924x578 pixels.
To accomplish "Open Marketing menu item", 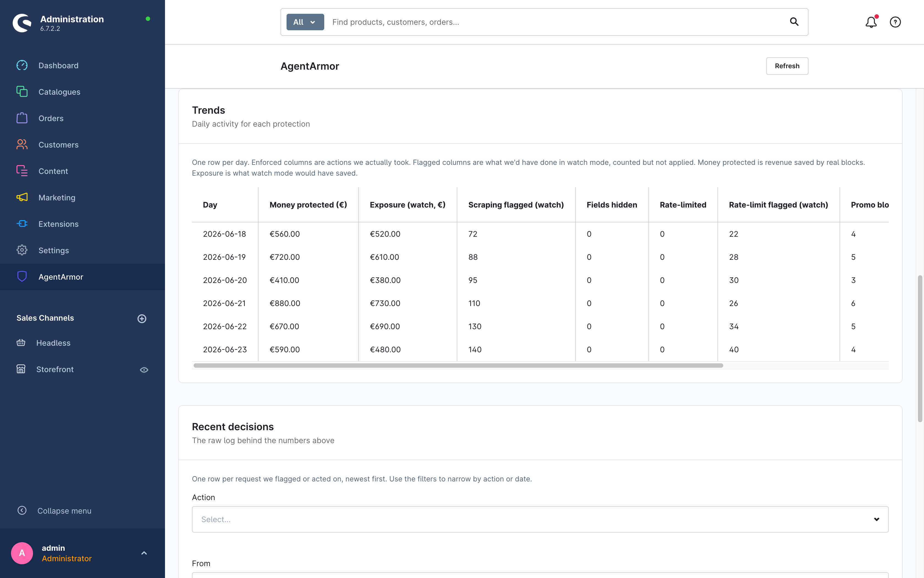I will coord(82,197).
